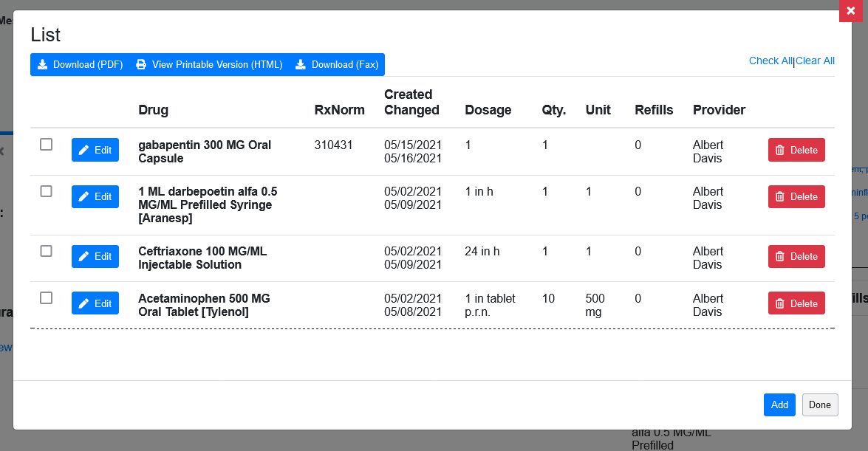Check the Ceftriaxone 100 MG/ML checkbox

click(47, 251)
